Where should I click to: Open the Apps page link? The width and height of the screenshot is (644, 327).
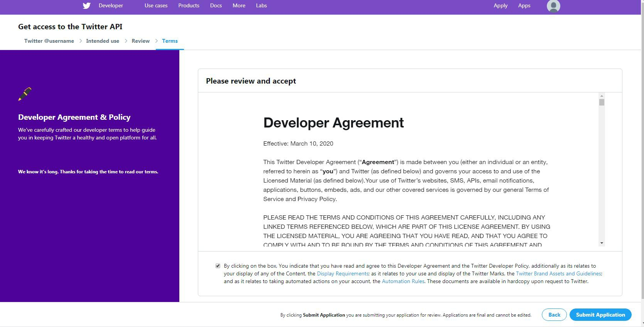524,5
